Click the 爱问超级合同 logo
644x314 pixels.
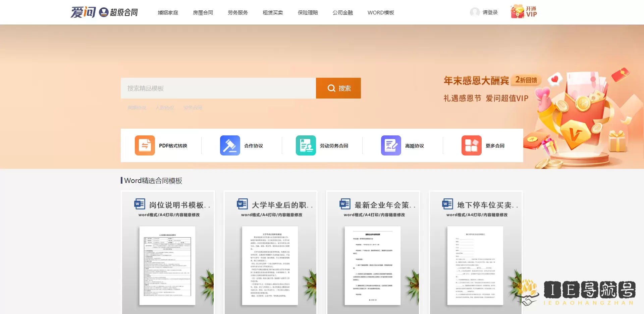[x=104, y=12]
